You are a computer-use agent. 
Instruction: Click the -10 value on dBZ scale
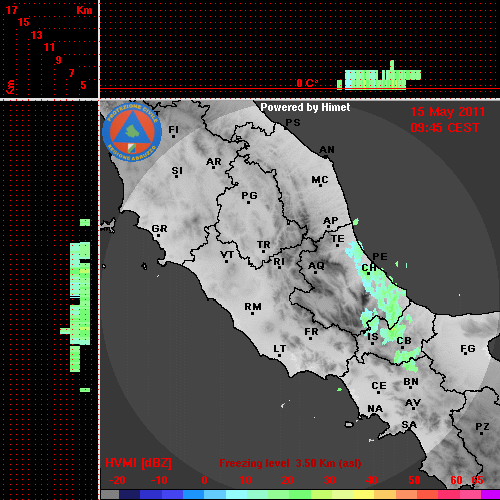tap(159, 480)
